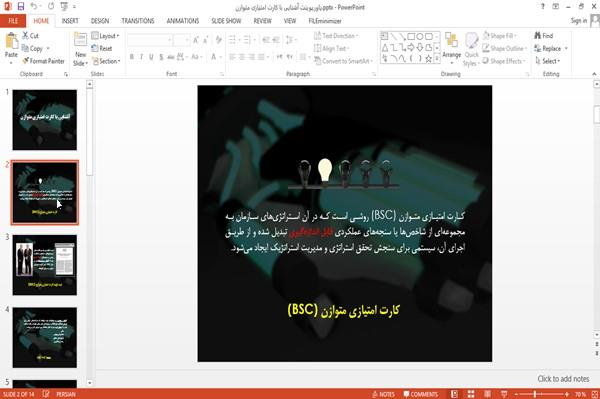The height and width of the screenshot is (399, 600).
Task: Insert a New Slide from ribbon
Action: click(x=80, y=49)
